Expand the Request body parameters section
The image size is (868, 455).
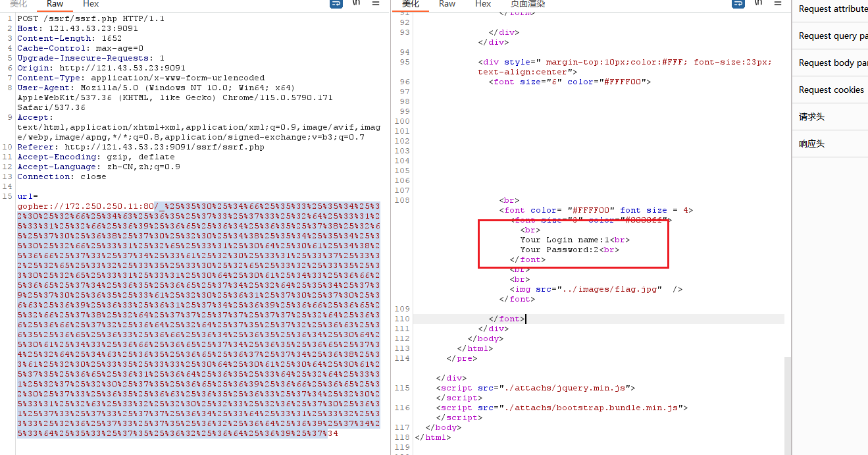pyautogui.click(x=830, y=63)
